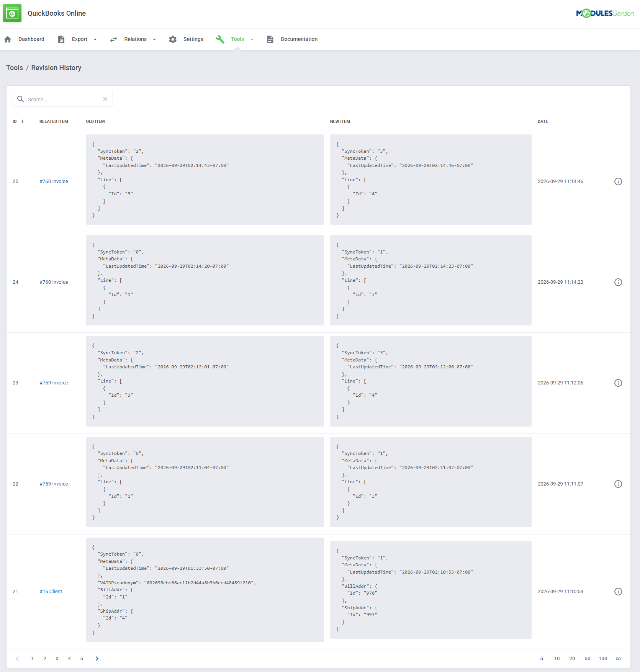
Task: Open #760 Invoice link in row 24
Action: (54, 282)
